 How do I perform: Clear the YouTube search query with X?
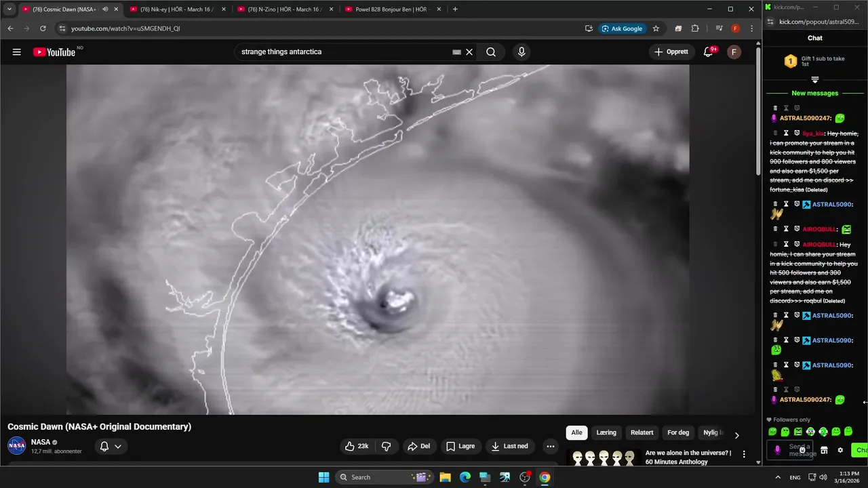(469, 52)
